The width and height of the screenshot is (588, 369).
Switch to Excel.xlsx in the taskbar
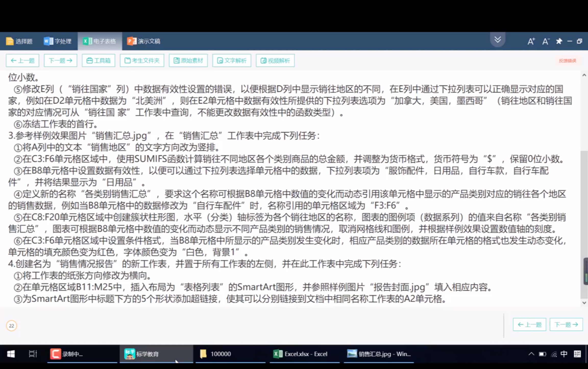(x=304, y=354)
